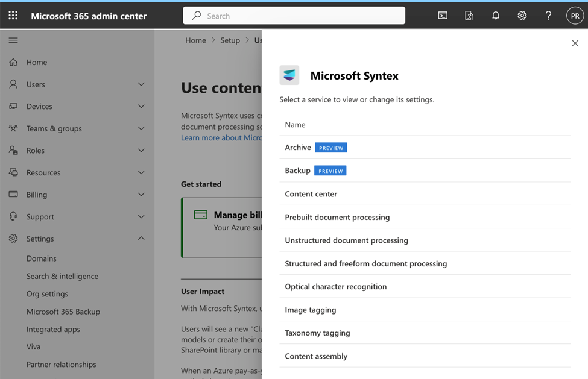Image resolution: width=588 pixels, height=379 pixels.
Task: Close the Microsoft Syntex panel
Action: click(575, 43)
